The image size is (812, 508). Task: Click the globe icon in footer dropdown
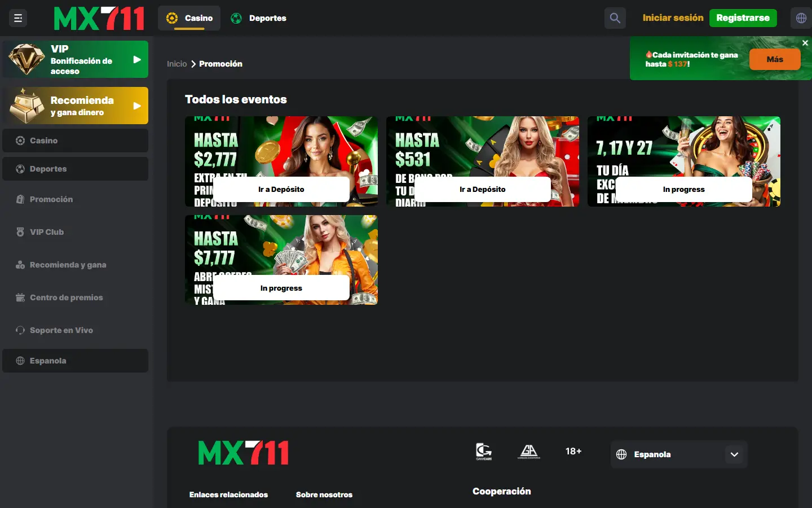click(621, 454)
